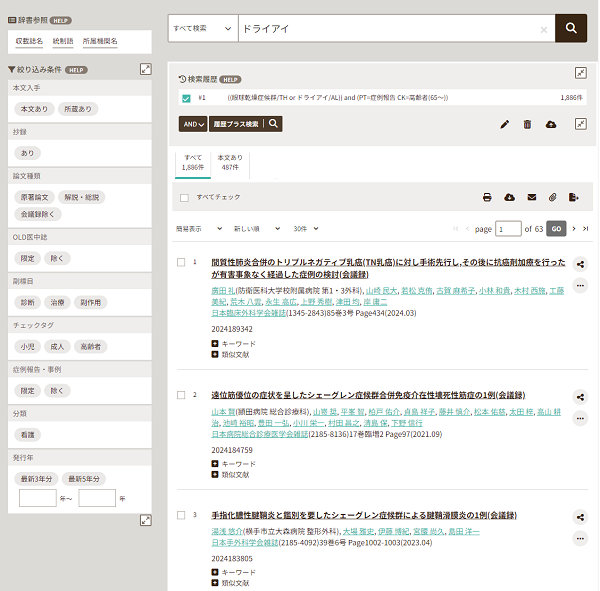Expand 類似文献 for result 1
This screenshot has height=591, width=600.
[x=230, y=354]
